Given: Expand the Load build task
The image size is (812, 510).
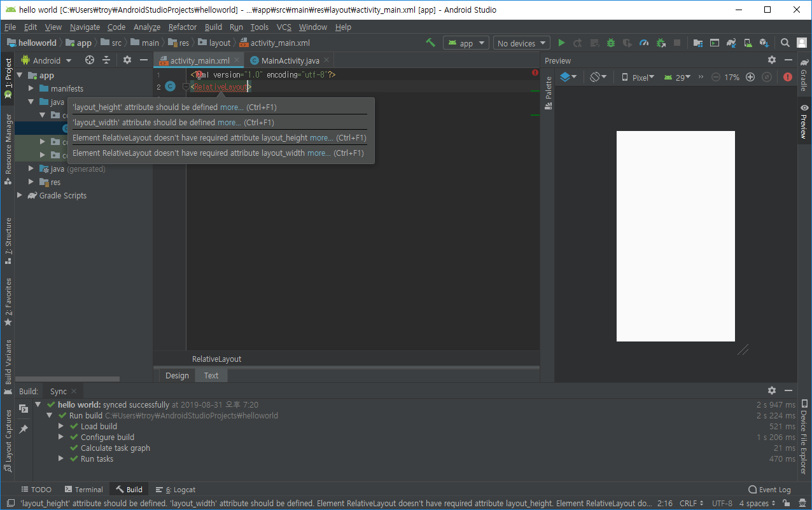Looking at the screenshot, I should pyautogui.click(x=61, y=426).
